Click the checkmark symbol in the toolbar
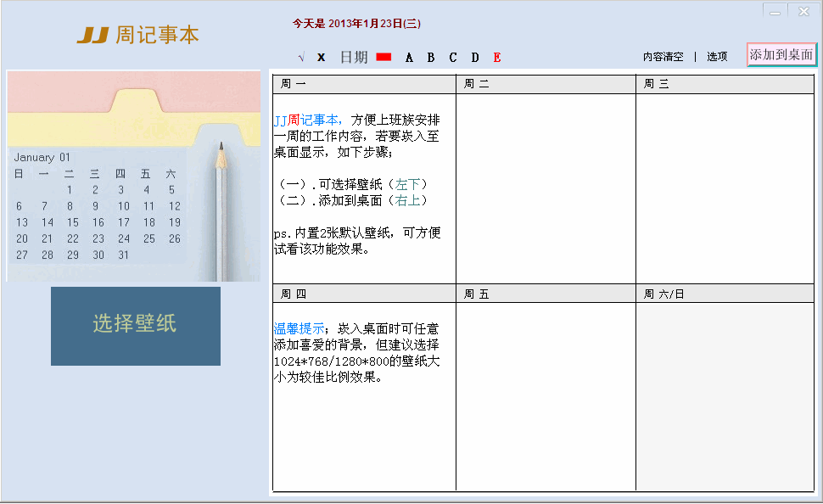The height and width of the screenshot is (504, 823). click(x=301, y=58)
